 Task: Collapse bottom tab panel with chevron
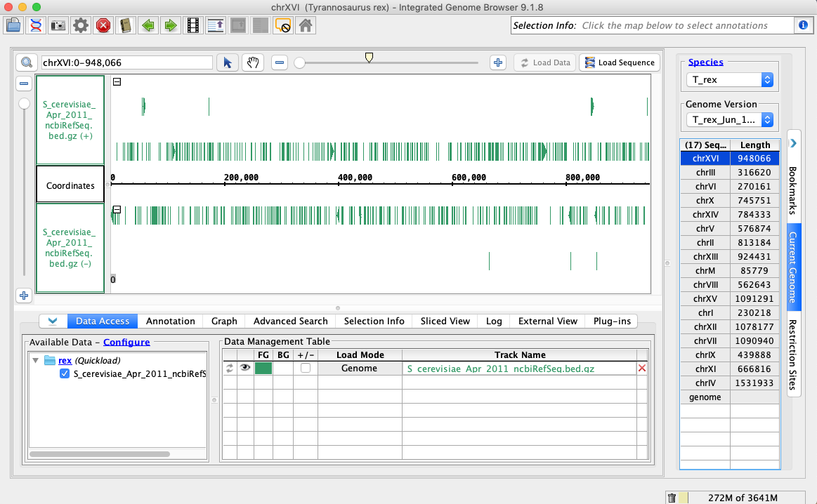click(x=53, y=321)
